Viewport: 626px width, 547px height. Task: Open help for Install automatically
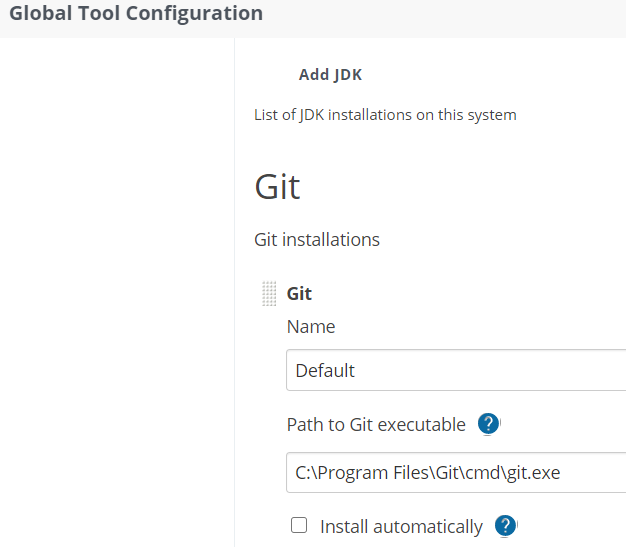(505, 526)
